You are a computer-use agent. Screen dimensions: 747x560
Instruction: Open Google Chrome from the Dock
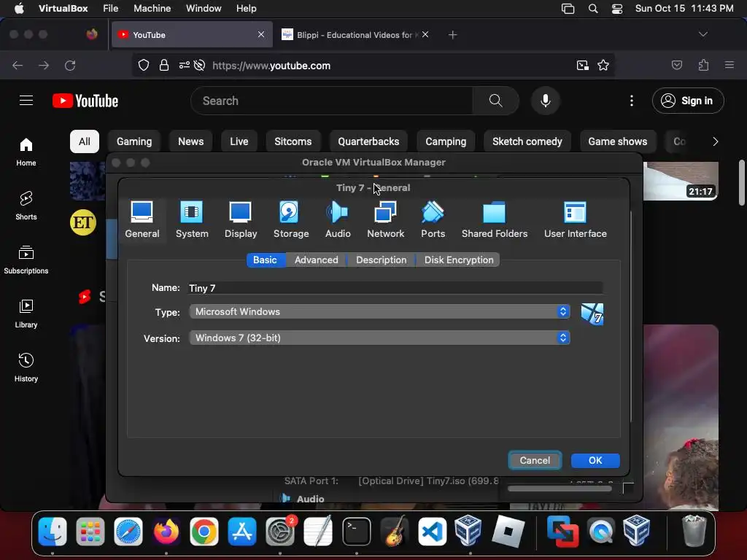coord(204,532)
